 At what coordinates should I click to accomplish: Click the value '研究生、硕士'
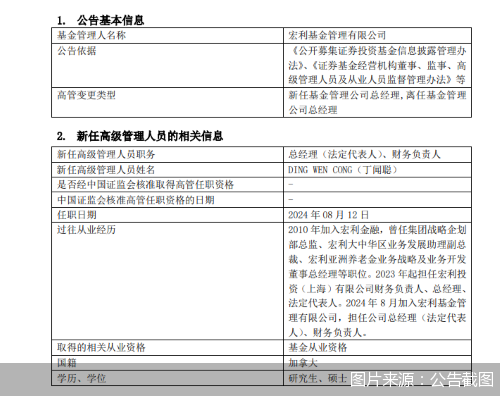[x=318, y=378]
